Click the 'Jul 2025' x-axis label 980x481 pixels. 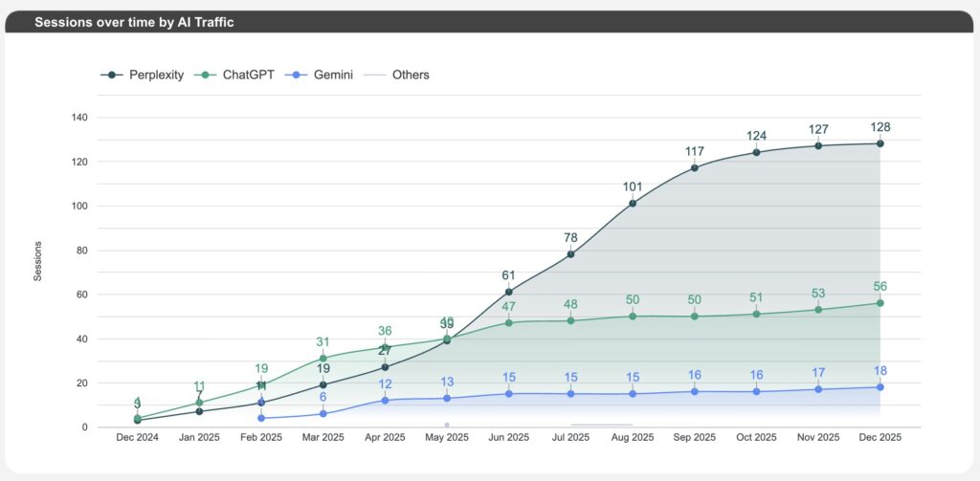coord(570,437)
